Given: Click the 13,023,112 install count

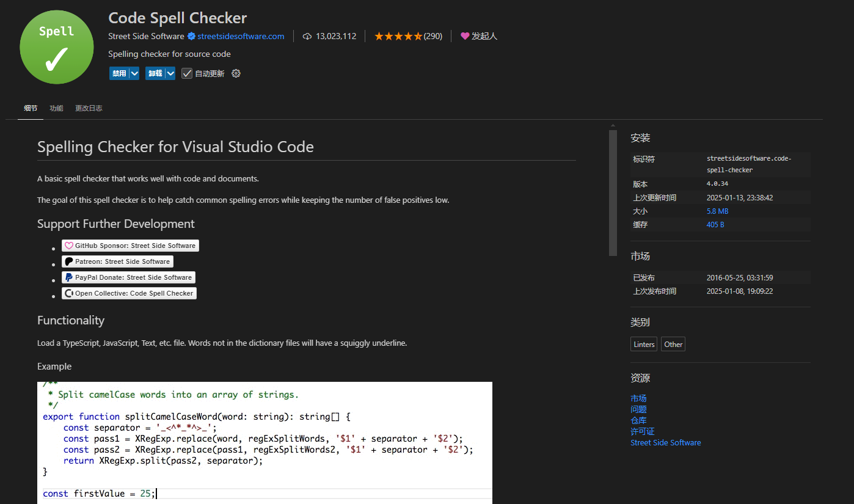Looking at the screenshot, I should [x=336, y=36].
